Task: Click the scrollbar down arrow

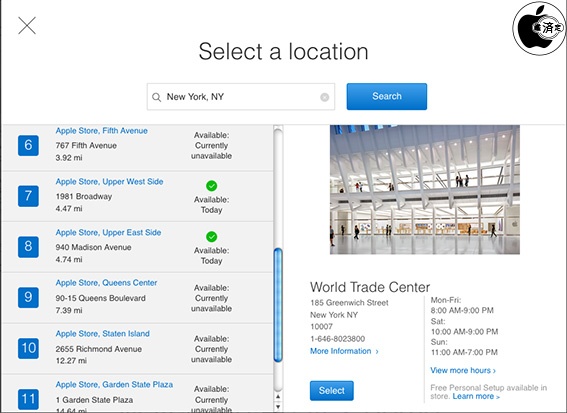Action: click(278, 406)
